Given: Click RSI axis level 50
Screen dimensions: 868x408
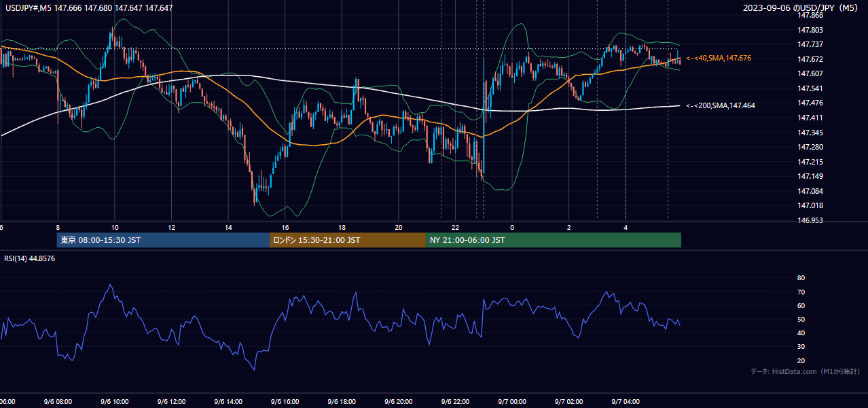Looking at the screenshot, I should (801, 319).
